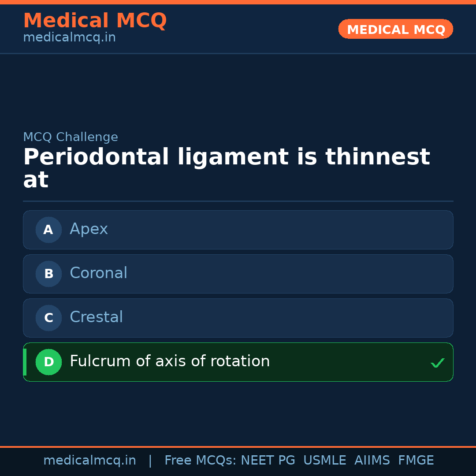Click the green D circle icon
Viewport: 476px width, 476px height.
[48, 362]
